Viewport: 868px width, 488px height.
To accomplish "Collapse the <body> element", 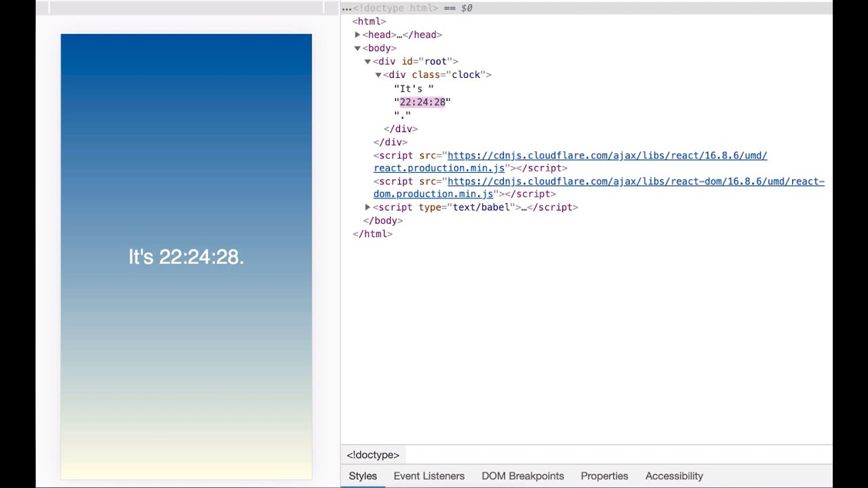I will pyautogui.click(x=357, y=48).
